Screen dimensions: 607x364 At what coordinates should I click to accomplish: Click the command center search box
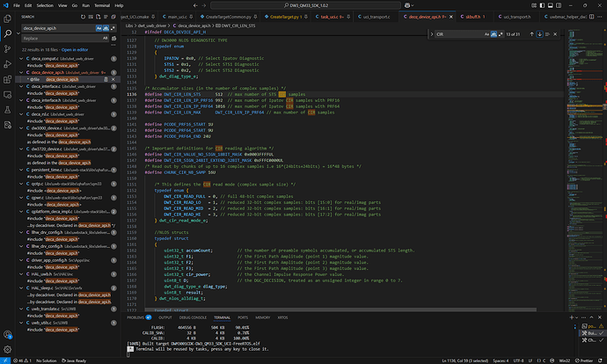[305, 5]
